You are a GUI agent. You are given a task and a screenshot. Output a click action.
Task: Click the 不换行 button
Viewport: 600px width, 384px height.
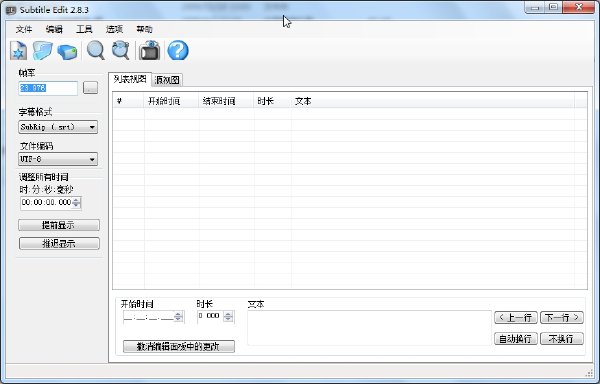coord(562,338)
